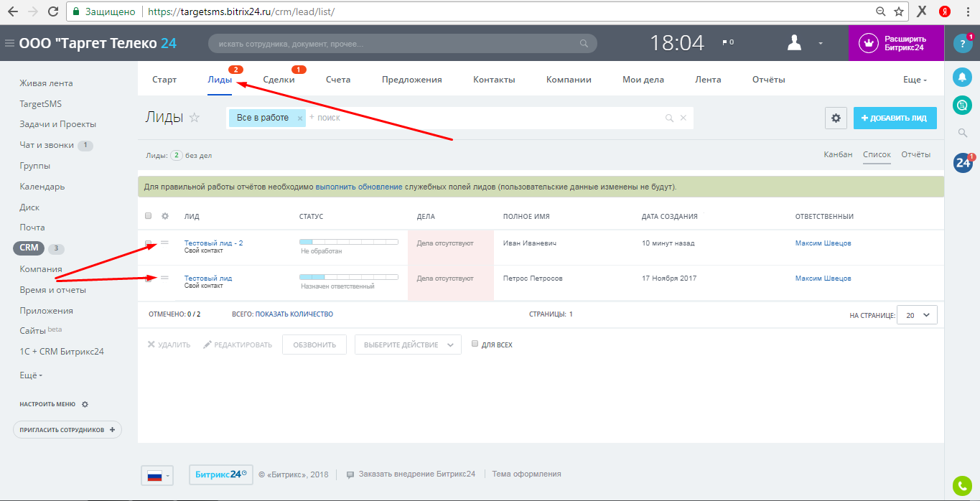Click the status progress bar of 'Тестовый лид - 2'
This screenshot has height=501, width=980.
tap(349, 242)
